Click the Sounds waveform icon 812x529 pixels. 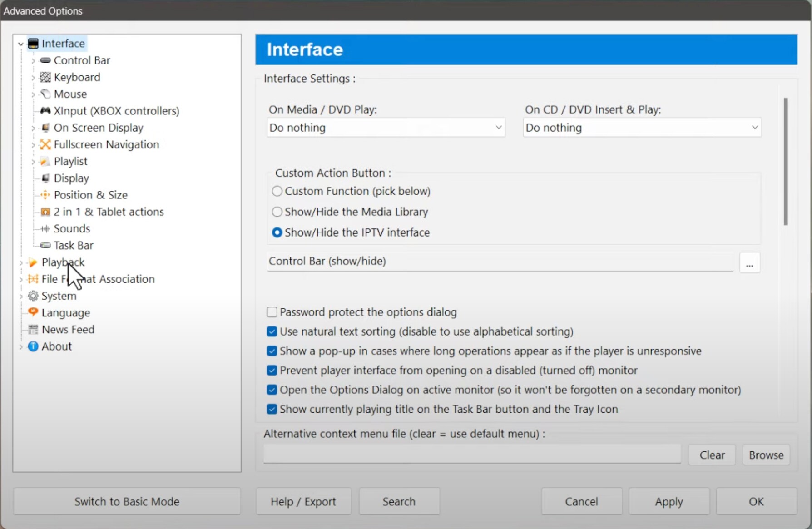tap(45, 228)
